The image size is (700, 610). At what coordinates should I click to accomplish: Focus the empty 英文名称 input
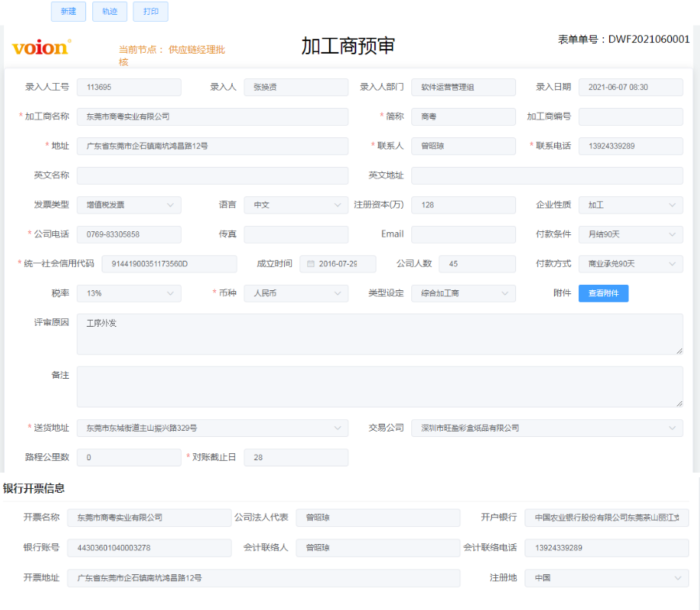[x=213, y=175]
